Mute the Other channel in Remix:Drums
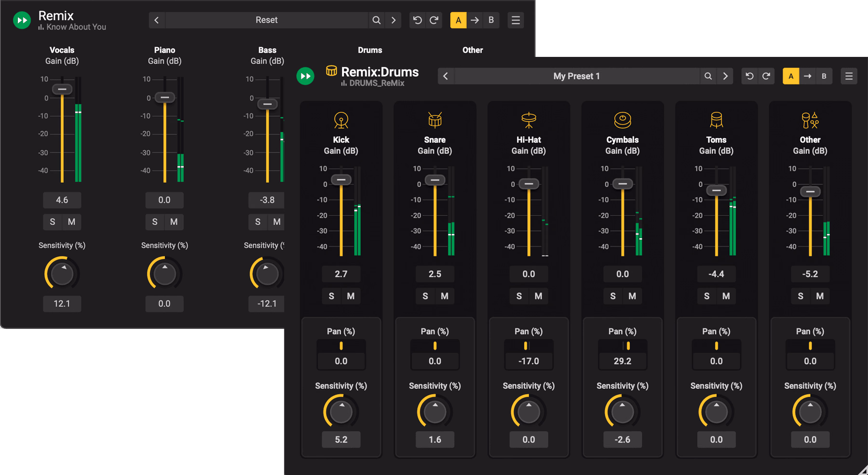The image size is (868, 475). (820, 296)
